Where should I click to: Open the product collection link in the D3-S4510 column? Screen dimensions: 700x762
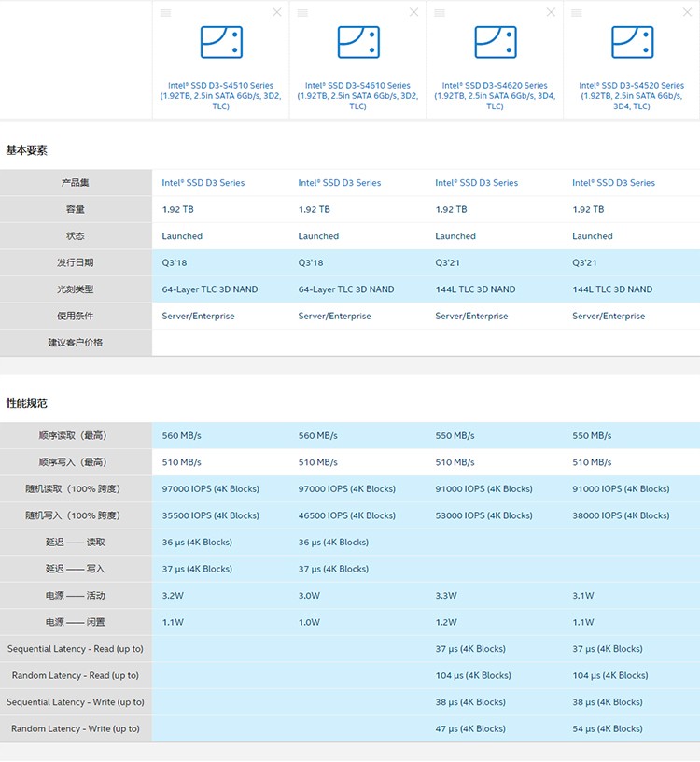[203, 183]
